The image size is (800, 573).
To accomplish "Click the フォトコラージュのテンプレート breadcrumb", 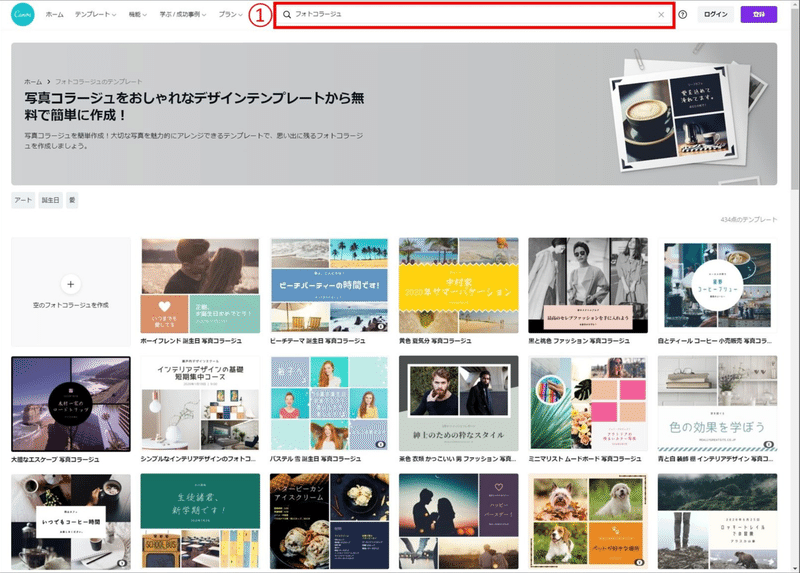I will pyautogui.click(x=98, y=82).
